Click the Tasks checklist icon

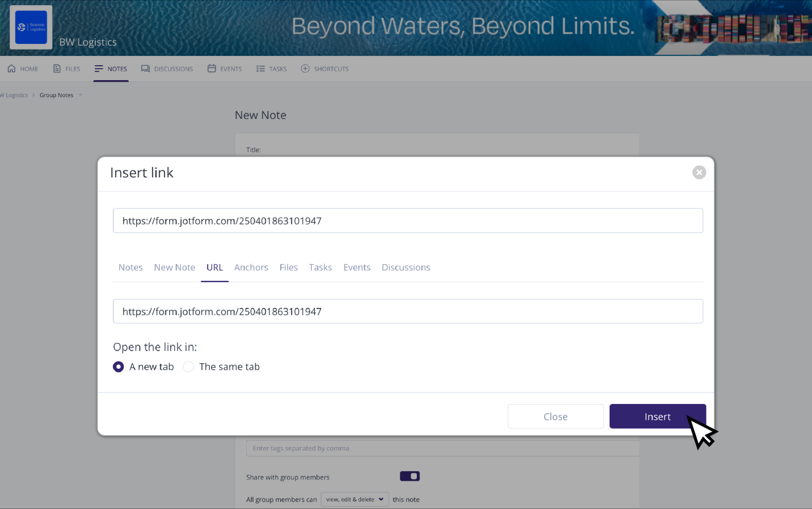click(x=260, y=69)
